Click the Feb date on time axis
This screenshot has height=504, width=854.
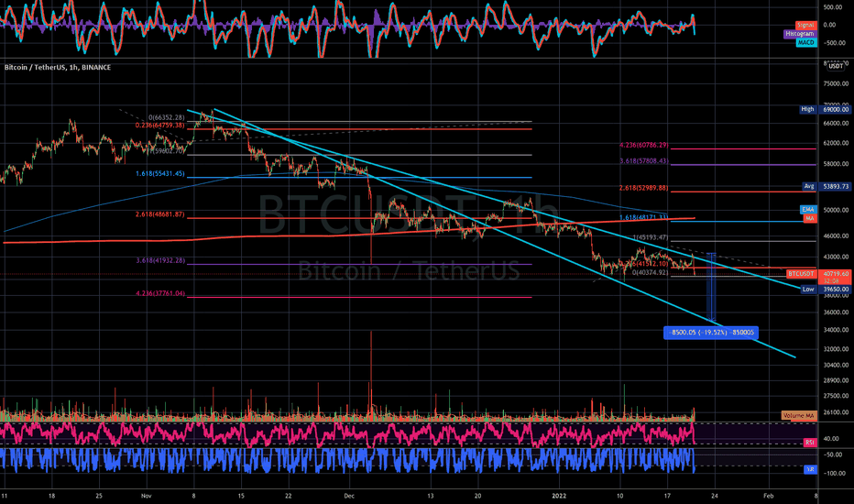[x=768, y=496]
